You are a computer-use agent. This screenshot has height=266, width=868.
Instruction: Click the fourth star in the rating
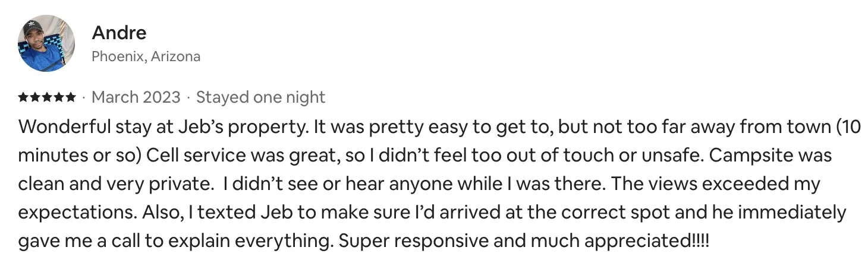click(x=59, y=97)
